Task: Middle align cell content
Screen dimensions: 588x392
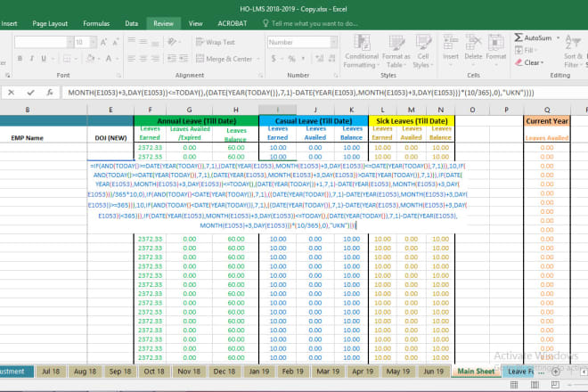Action: 143,42
